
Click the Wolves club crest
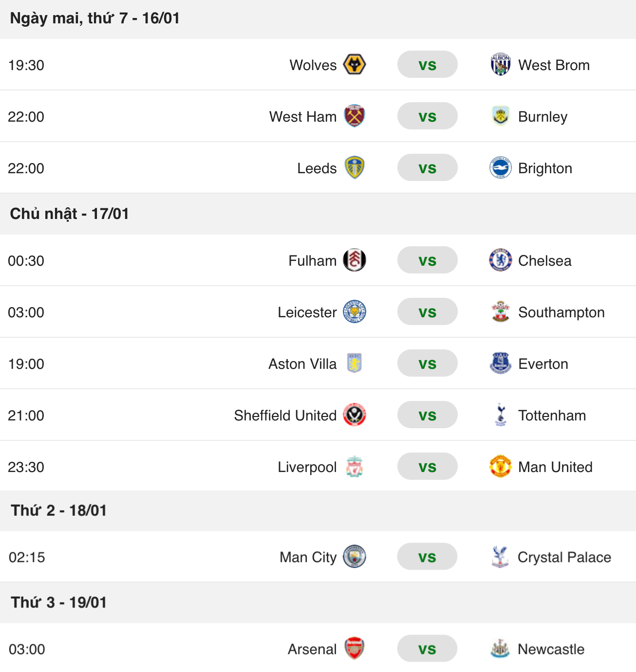click(x=355, y=64)
